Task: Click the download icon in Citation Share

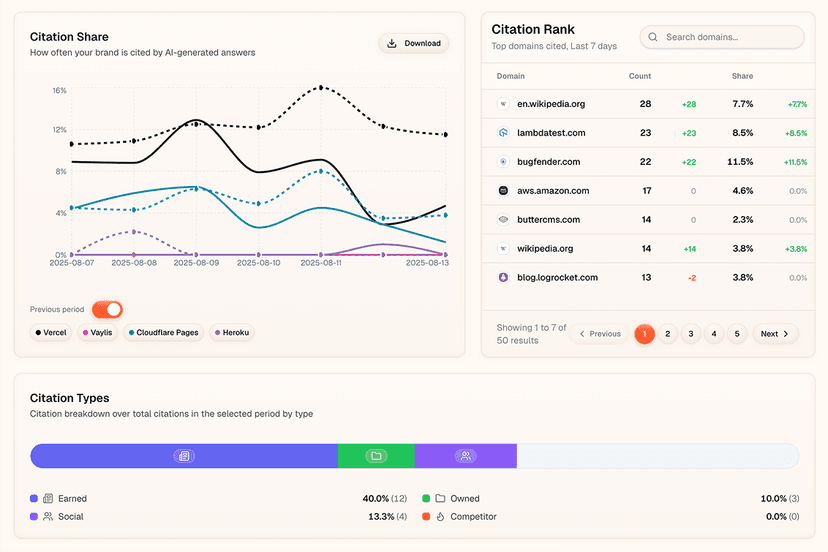Action: 392,43
